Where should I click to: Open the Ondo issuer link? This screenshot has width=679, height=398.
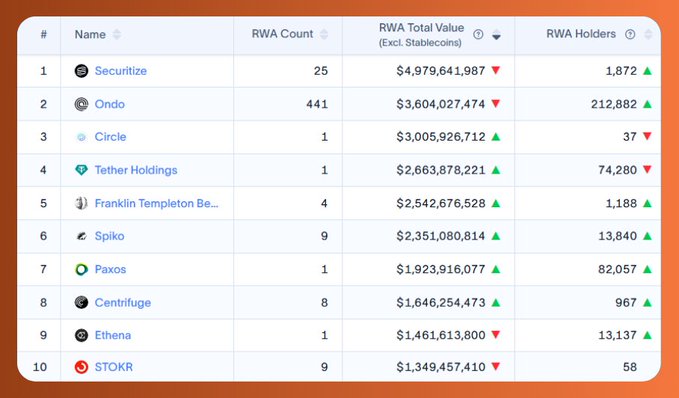pos(110,104)
